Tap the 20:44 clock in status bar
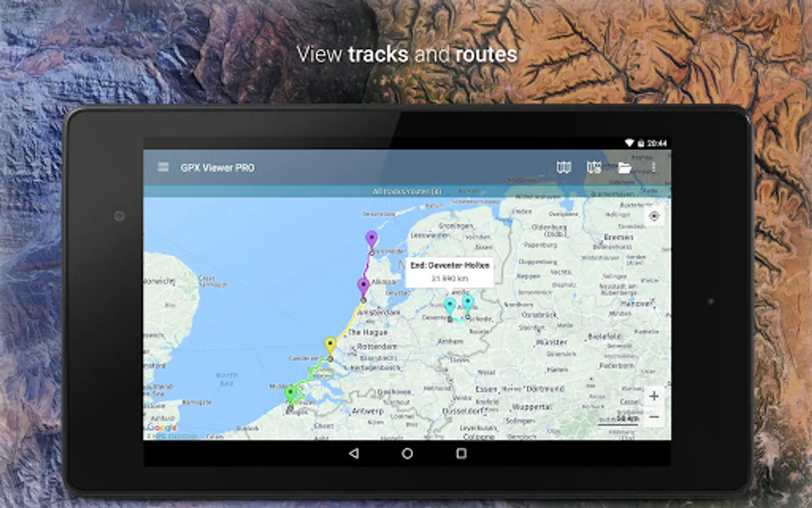 click(657, 143)
